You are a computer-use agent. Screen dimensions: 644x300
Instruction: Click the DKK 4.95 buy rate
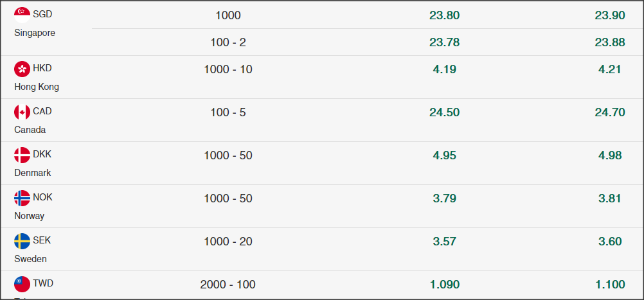444,155
